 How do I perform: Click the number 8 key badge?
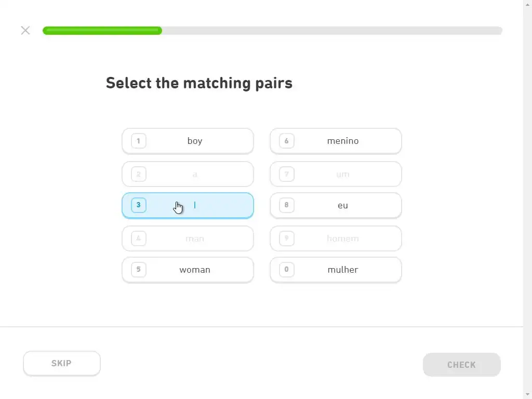pyautogui.click(x=286, y=205)
